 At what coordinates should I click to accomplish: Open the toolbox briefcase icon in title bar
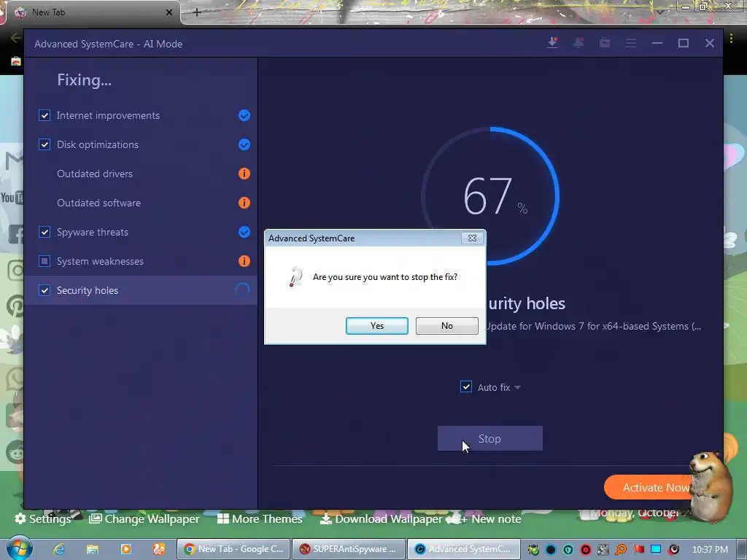point(605,43)
